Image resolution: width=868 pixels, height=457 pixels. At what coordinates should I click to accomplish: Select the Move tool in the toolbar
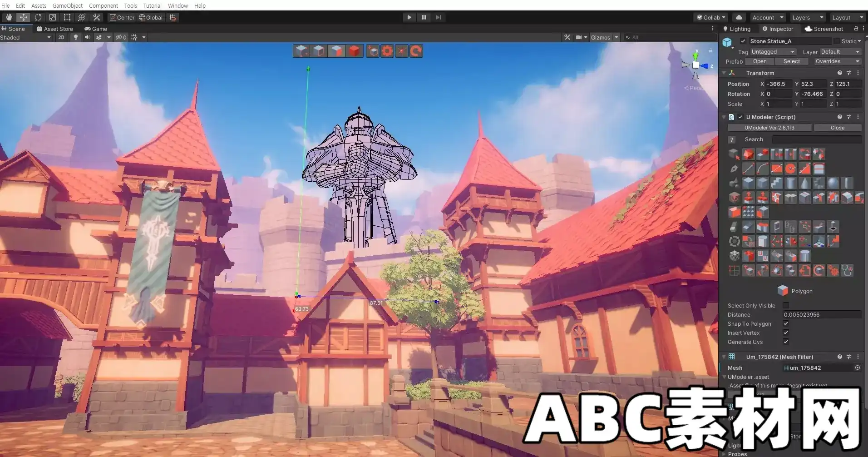[x=23, y=17]
